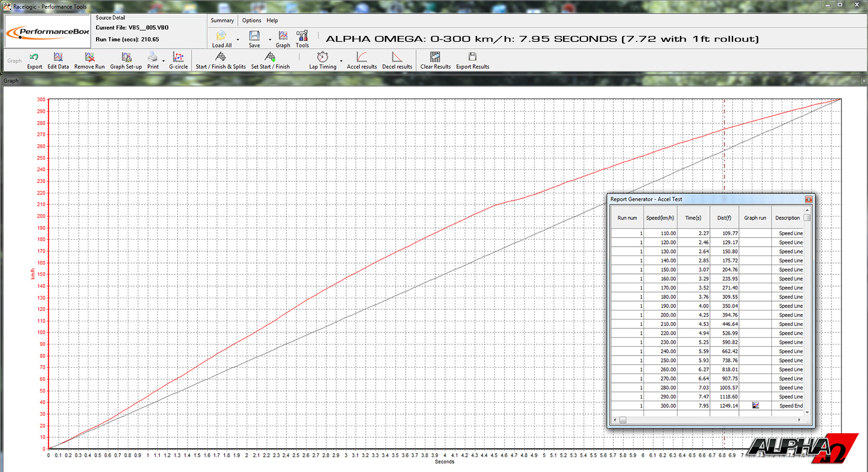Click the Current File VBS__005.VBO text
The image size is (868, 472).
[x=132, y=28]
